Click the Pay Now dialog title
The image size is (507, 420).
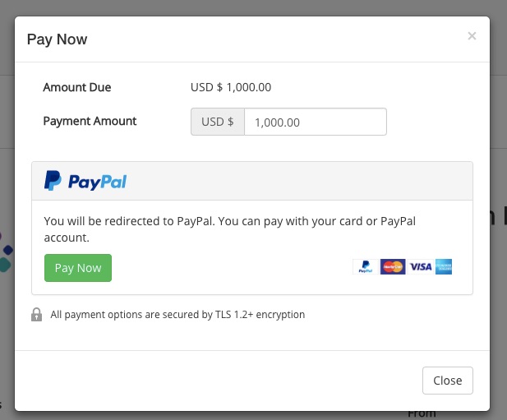coord(58,39)
